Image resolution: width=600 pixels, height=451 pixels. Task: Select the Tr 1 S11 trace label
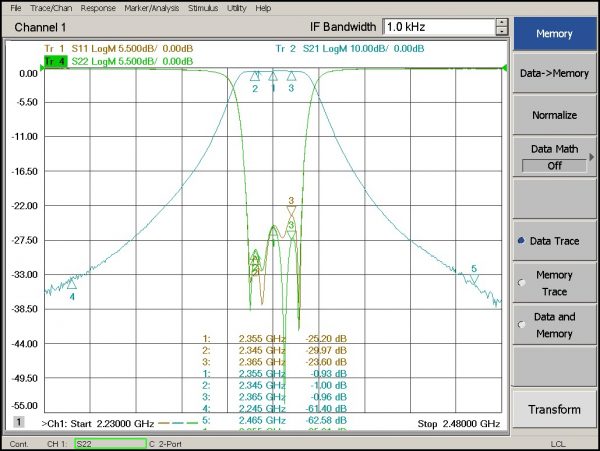point(119,49)
